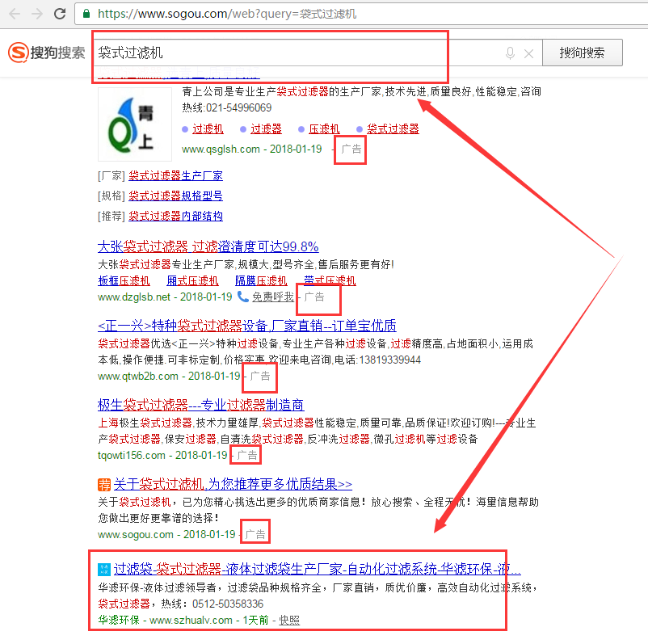648x644 pixels.
Task: Open 快照 cached snapshot link
Action: coord(289,620)
